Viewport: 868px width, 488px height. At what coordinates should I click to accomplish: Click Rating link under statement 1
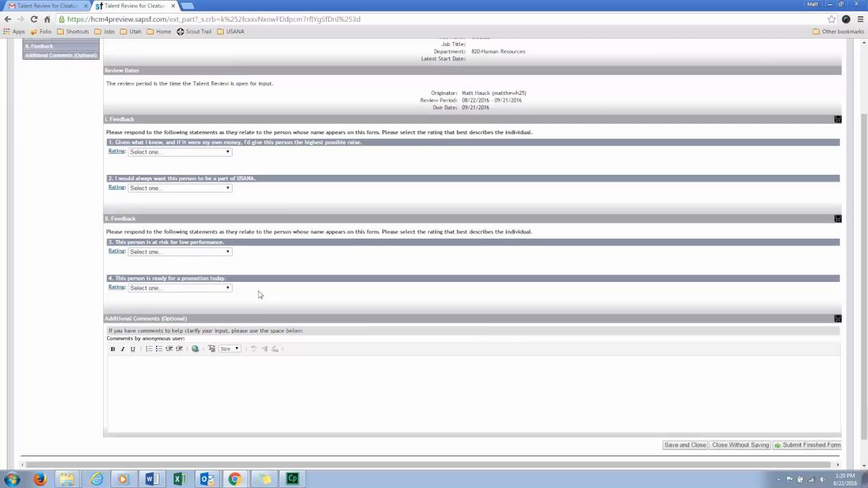pos(117,151)
